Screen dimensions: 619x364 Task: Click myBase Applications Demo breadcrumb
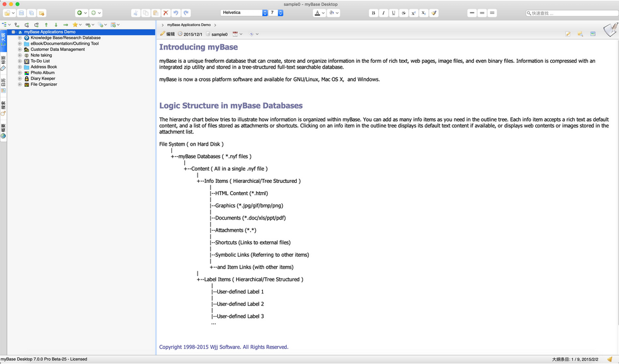coord(189,25)
